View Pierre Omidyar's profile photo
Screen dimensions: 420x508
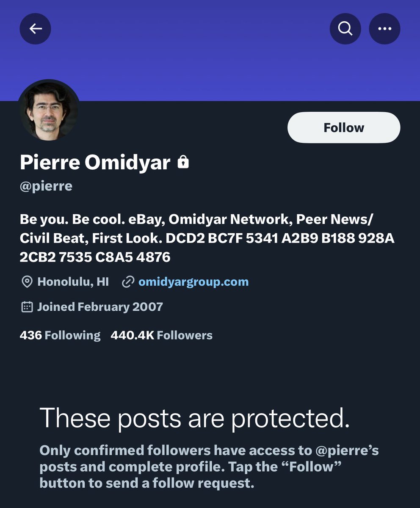48,110
